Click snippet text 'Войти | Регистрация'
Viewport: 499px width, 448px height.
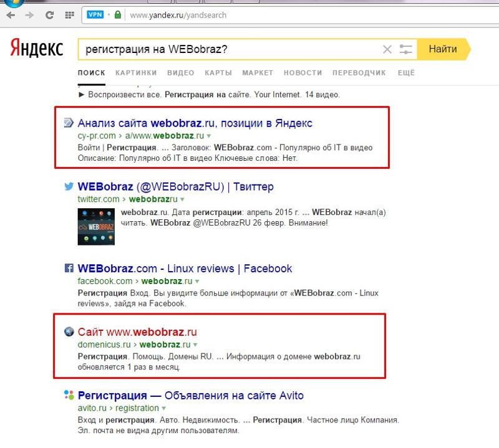point(117,148)
